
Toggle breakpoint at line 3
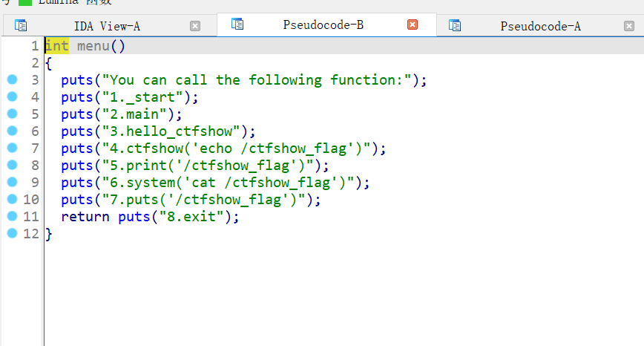12,79
